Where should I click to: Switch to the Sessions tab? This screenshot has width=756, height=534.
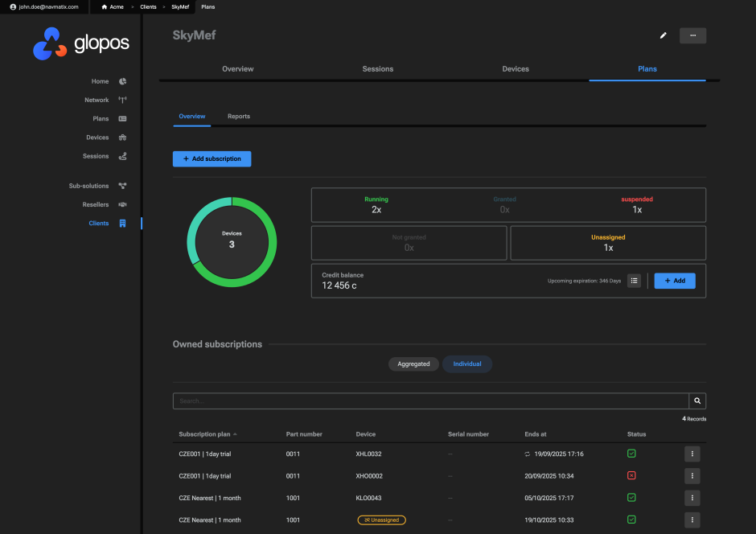[377, 69]
